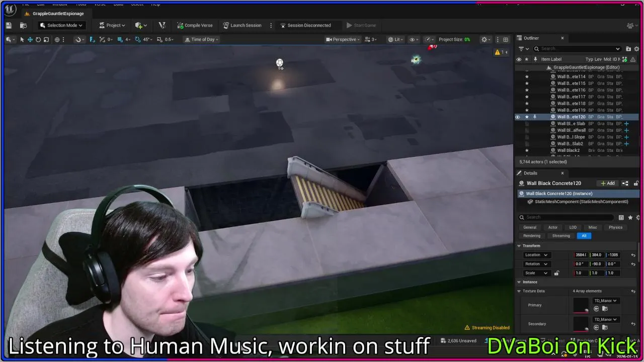This screenshot has width=644, height=362.
Task: Toggle star on Wall B...ete114 row
Action: click(x=527, y=76)
